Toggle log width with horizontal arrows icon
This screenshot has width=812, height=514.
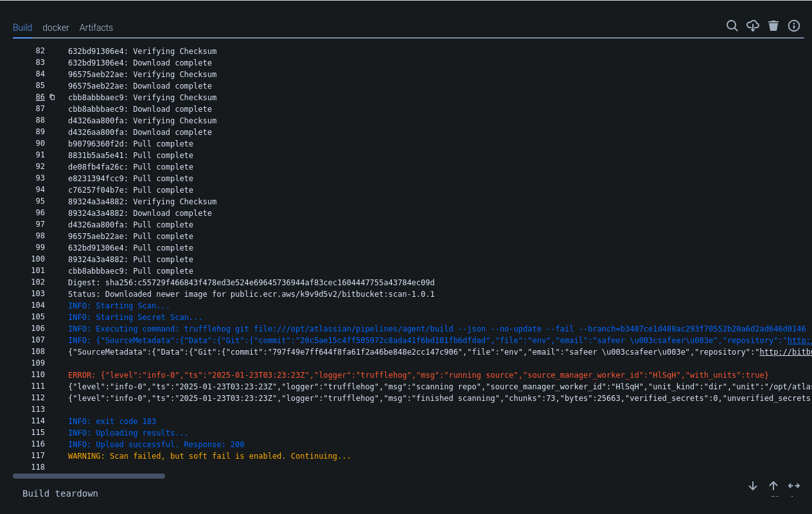(x=794, y=486)
